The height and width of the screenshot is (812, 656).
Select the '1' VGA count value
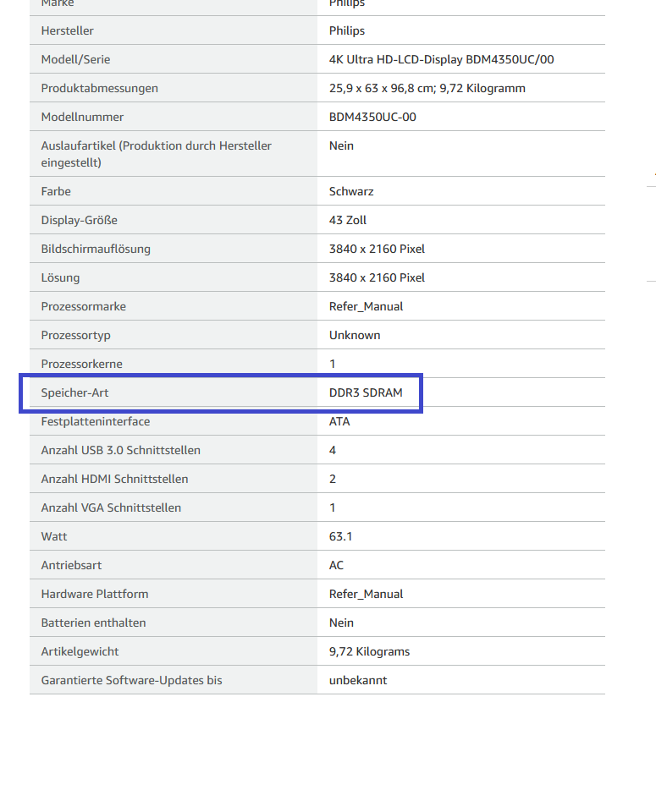coord(332,508)
